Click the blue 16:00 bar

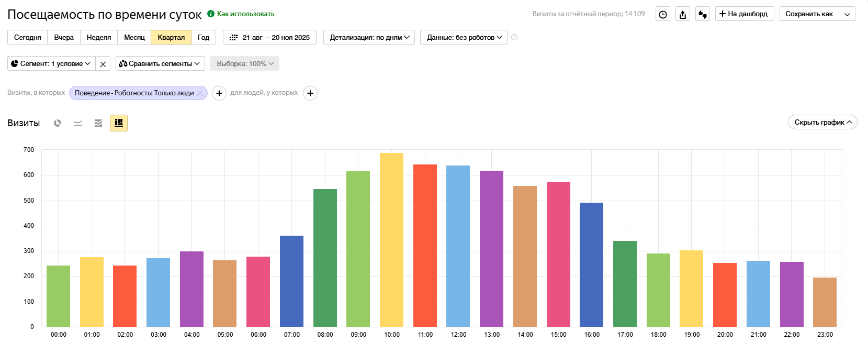591,264
